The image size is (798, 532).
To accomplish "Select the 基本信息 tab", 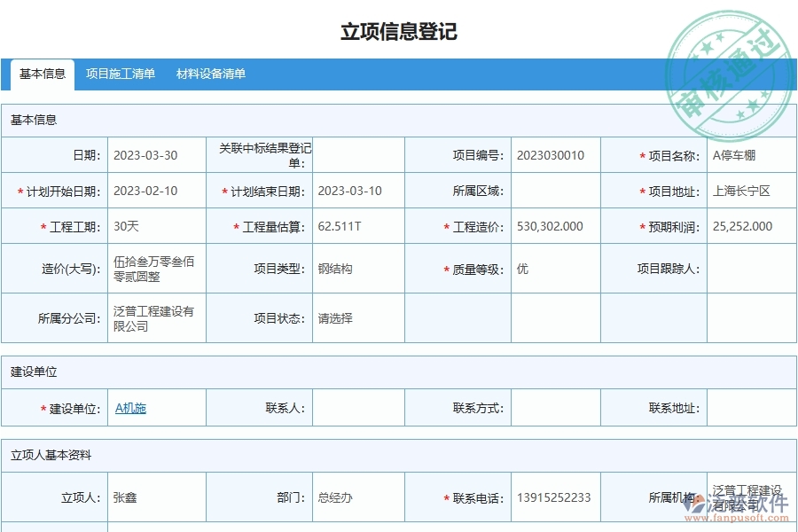I will coord(40,74).
